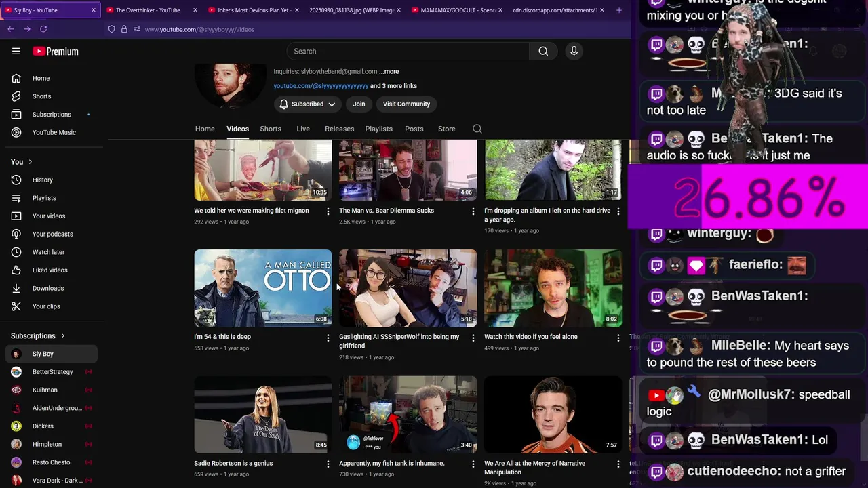Image resolution: width=868 pixels, height=488 pixels.
Task: Go forward with browser forward arrow
Action: [27, 29]
